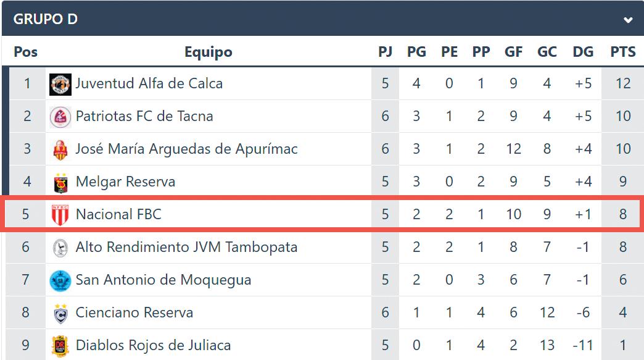644x360 pixels.
Task: Click the GRUPO D header title
Action: [45, 19]
